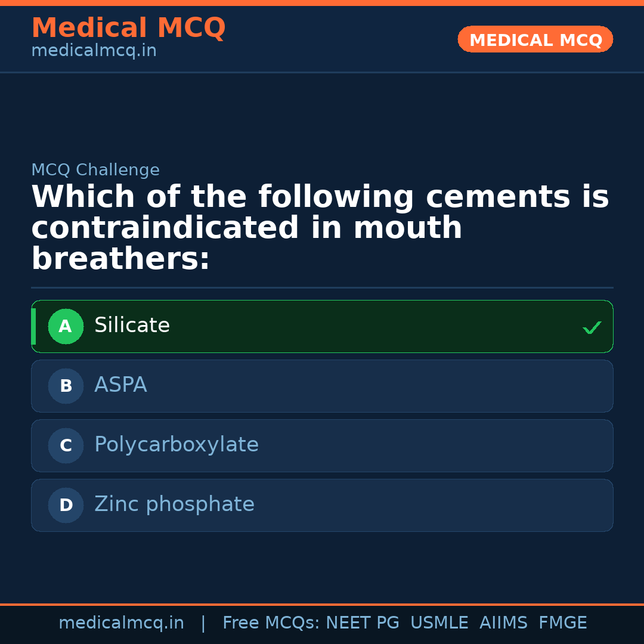
Task: Select the Silicate answer option
Action: coord(322,326)
